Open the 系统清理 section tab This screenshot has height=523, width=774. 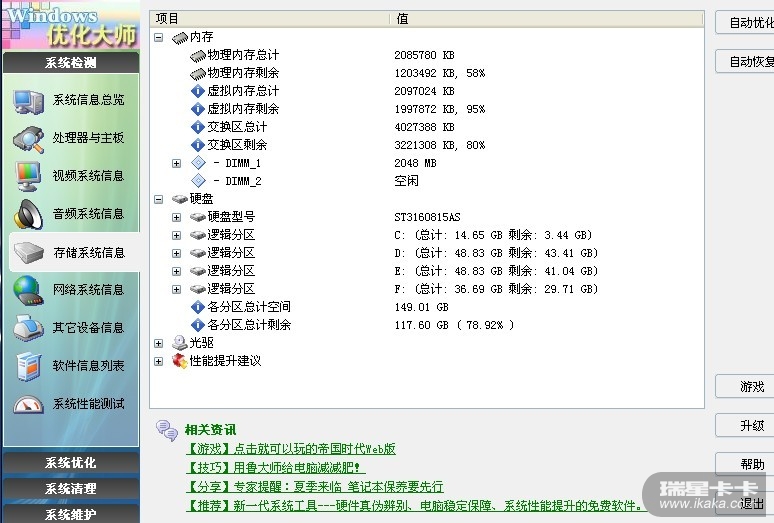71,488
